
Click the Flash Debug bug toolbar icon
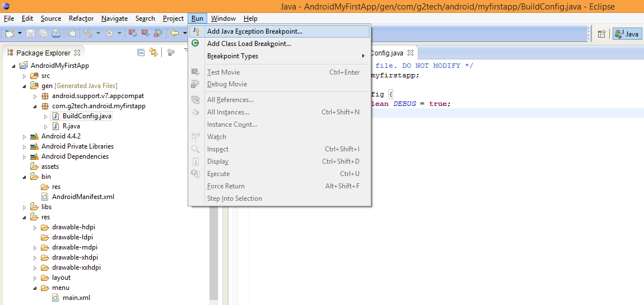click(158, 33)
